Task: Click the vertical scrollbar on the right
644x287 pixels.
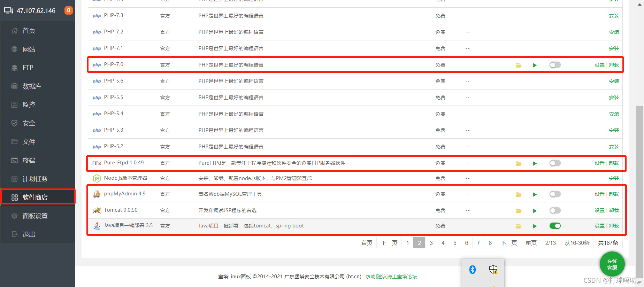Action: 639,174
